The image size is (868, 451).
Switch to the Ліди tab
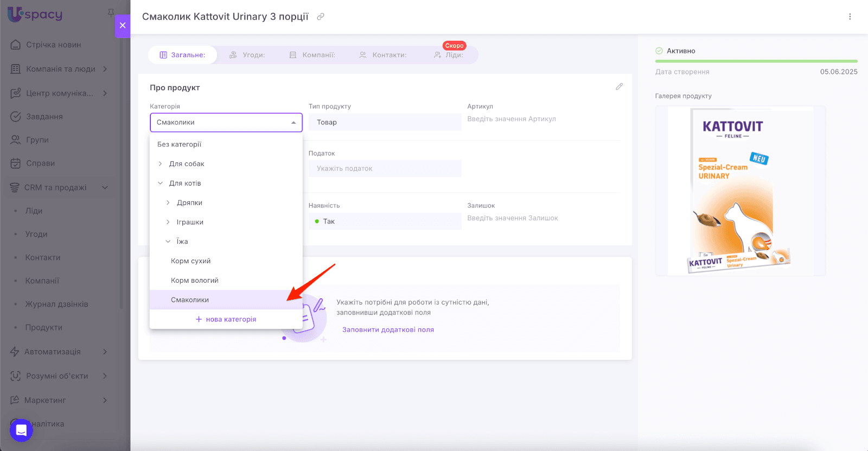point(449,55)
